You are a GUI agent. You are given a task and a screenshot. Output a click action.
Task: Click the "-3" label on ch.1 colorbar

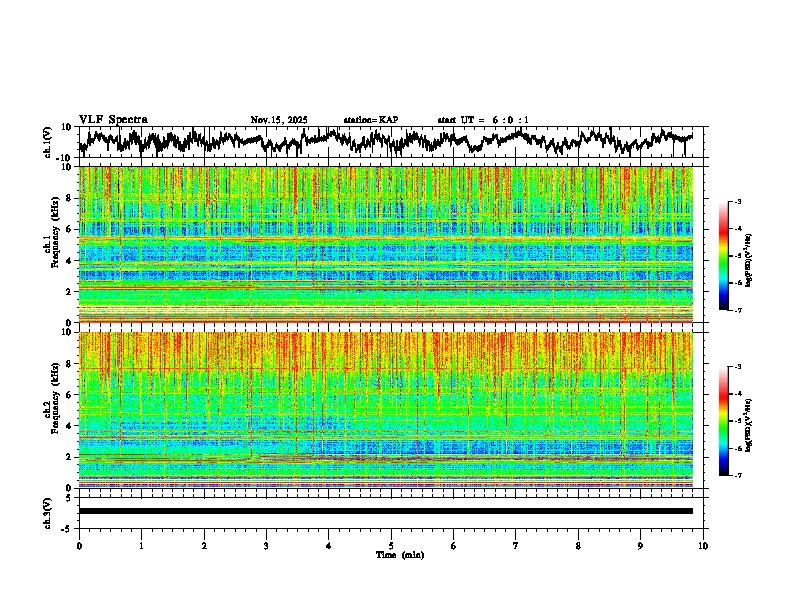[x=737, y=201]
